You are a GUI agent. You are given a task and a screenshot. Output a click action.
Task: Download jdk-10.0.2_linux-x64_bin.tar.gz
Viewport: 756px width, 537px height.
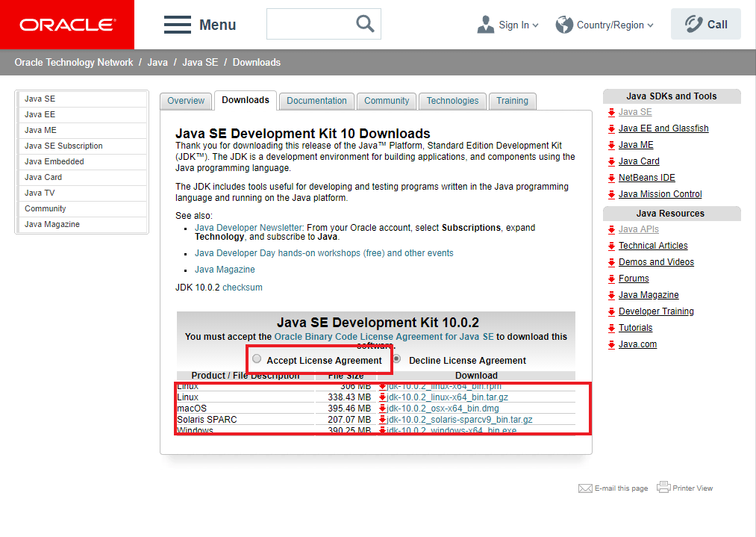(448, 397)
